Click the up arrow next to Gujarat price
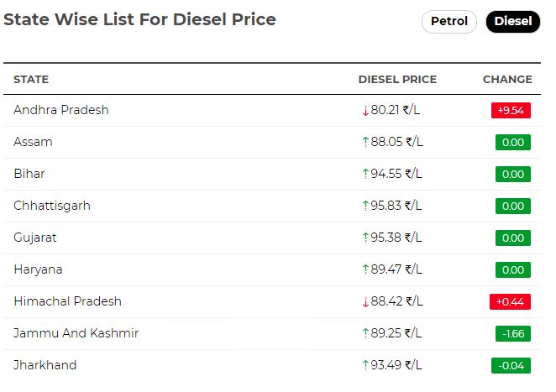The width and height of the screenshot is (556, 392). tap(365, 238)
